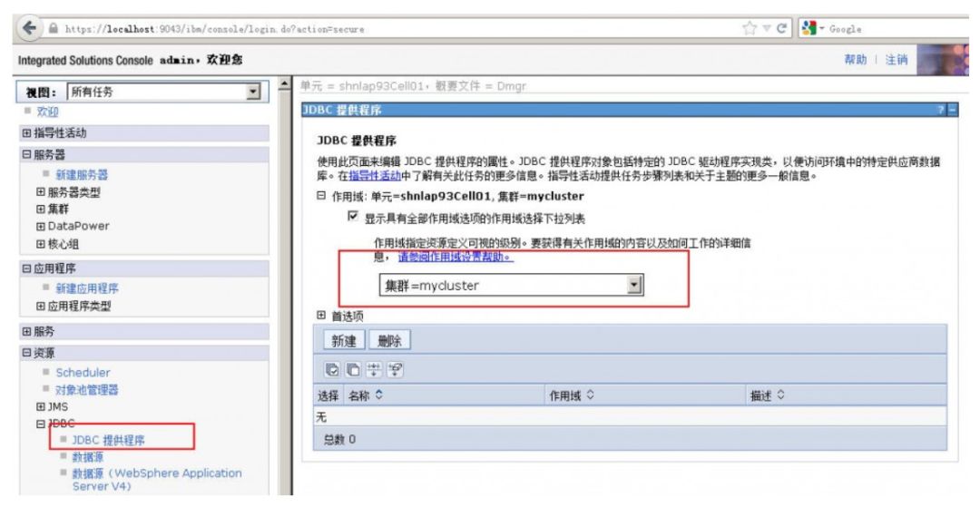Click the sort arrows next to 描述 column
The height and width of the screenshot is (517, 980).
tap(780, 395)
